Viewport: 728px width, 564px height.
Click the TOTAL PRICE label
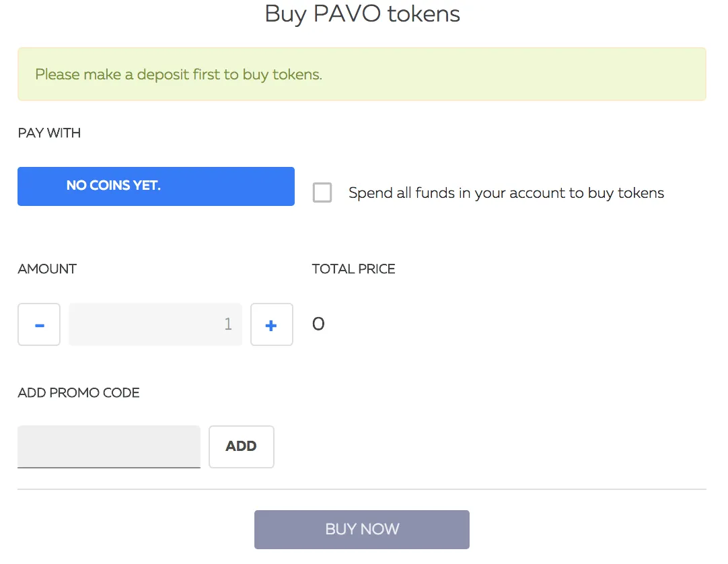click(353, 269)
